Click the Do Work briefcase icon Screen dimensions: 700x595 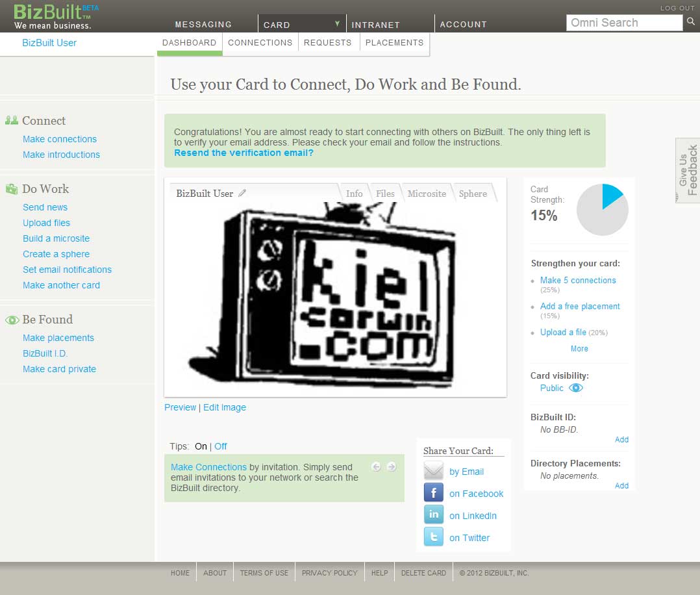click(x=12, y=188)
